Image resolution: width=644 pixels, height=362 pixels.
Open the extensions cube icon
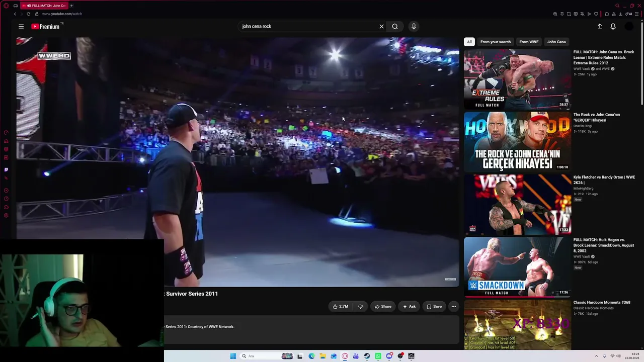tap(606, 14)
